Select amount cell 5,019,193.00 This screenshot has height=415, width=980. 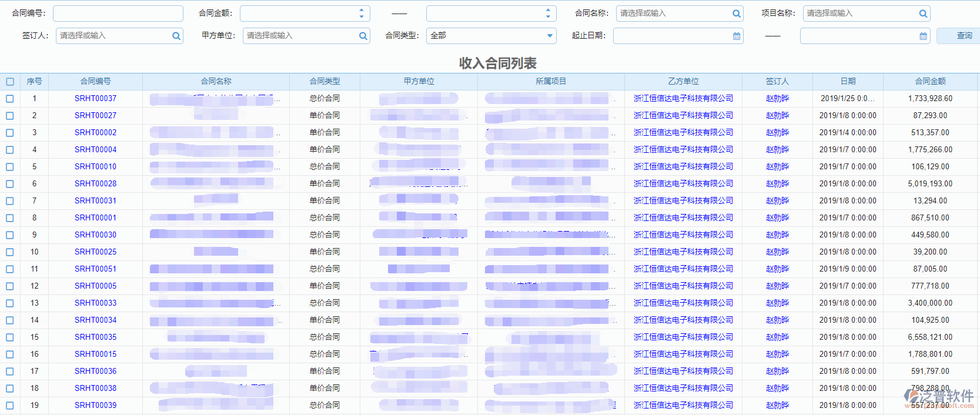pos(930,184)
